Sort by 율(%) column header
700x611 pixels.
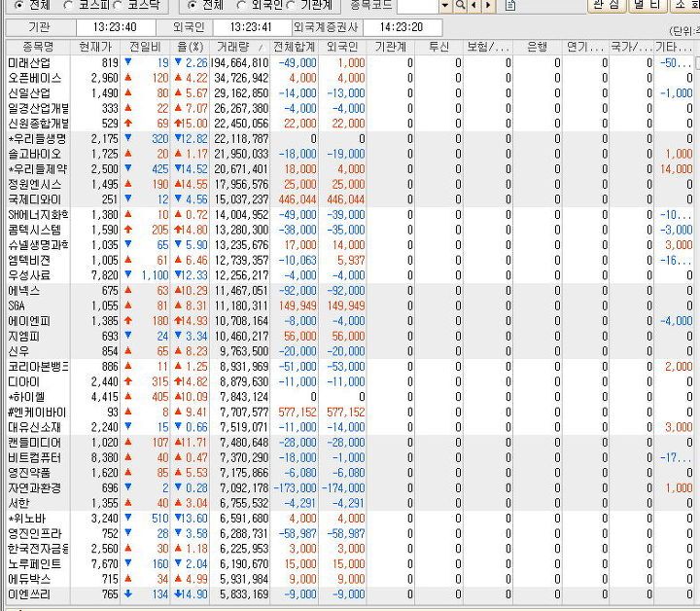point(191,47)
